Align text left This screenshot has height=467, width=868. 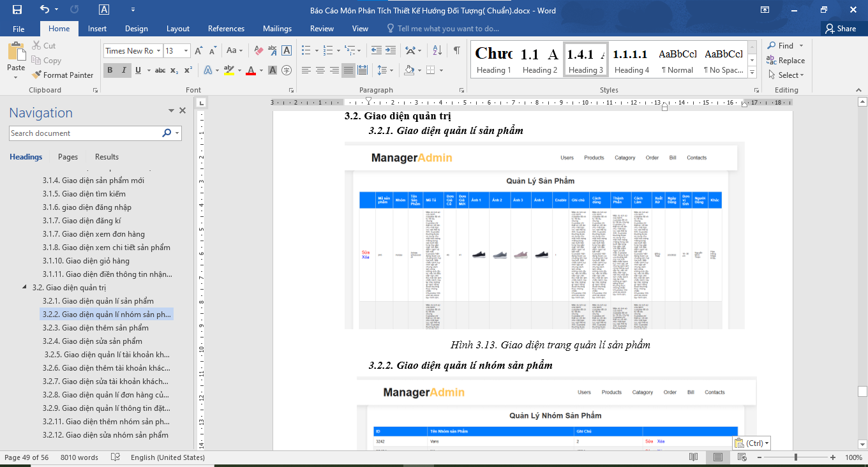coord(306,70)
